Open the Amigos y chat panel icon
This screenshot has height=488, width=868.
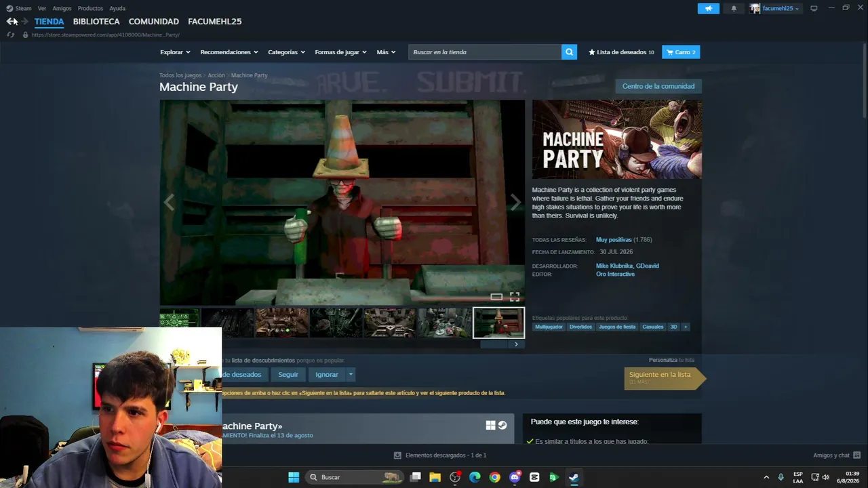[856, 455]
